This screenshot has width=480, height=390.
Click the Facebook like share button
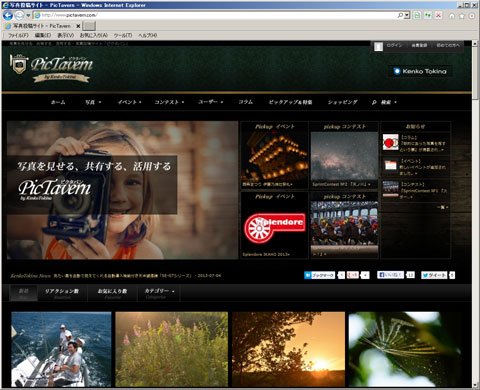(x=390, y=275)
